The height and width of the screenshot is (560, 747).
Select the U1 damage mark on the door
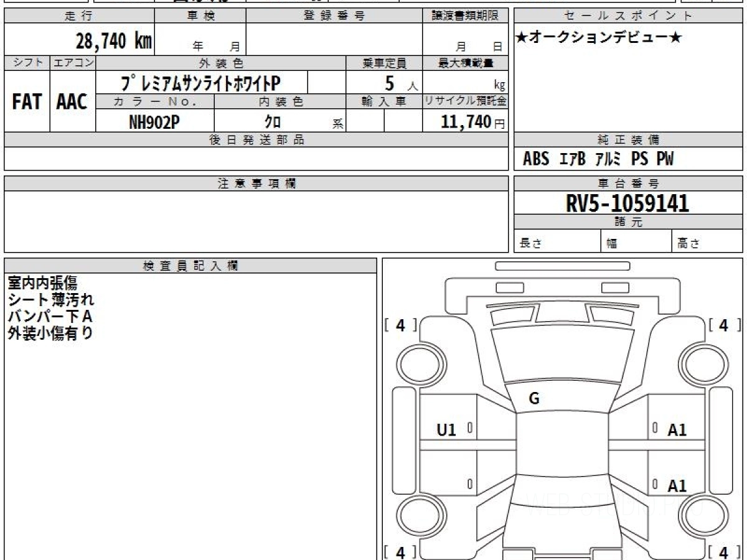tap(446, 429)
